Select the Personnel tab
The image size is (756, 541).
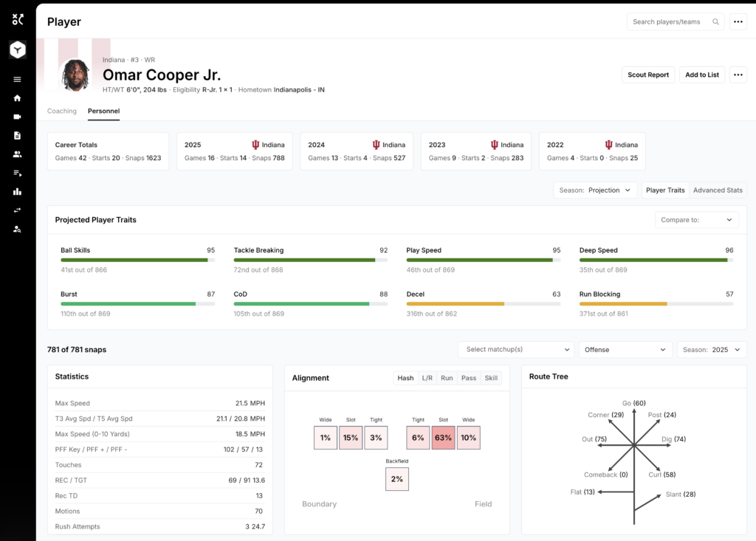click(103, 111)
